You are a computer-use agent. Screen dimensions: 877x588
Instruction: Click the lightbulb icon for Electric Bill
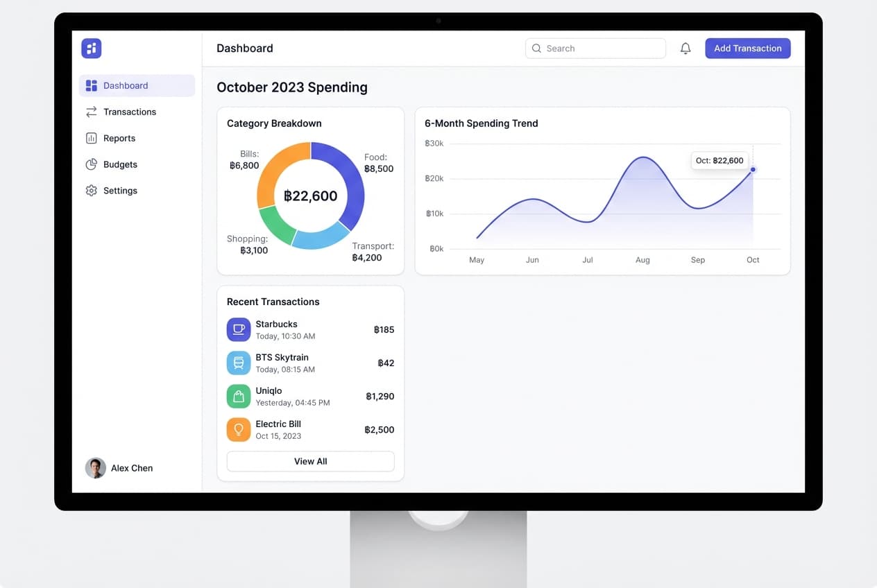pos(238,429)
